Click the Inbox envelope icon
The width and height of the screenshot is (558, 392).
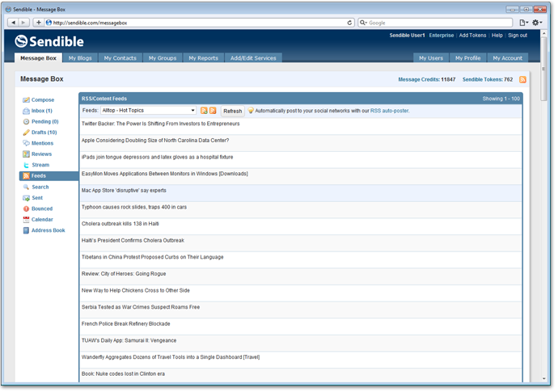coord(26,112)
